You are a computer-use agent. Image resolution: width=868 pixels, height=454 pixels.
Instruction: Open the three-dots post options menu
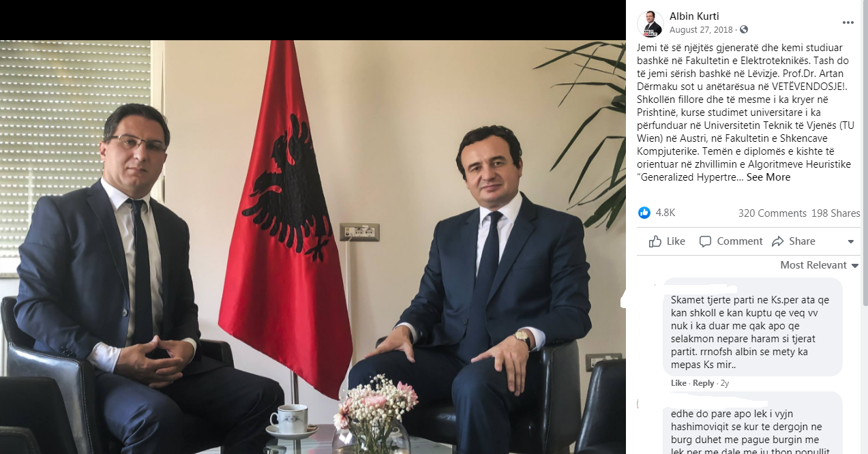848,22
